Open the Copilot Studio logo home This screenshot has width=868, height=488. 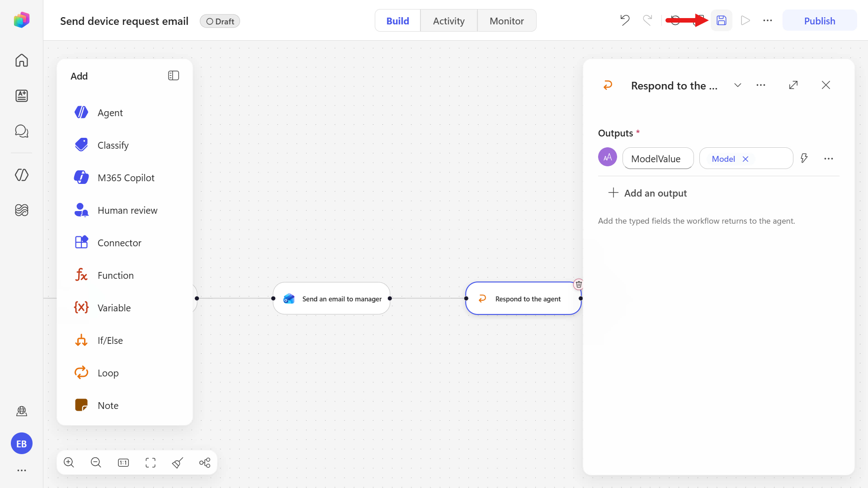(22, 20)
